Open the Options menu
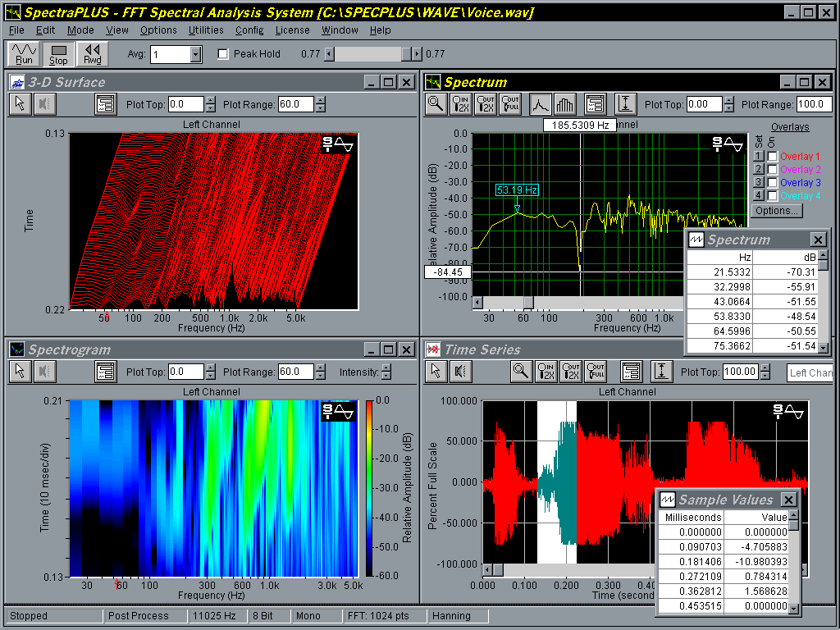The width and height of the screenshot is (840, 630). [x=158, y=30]
